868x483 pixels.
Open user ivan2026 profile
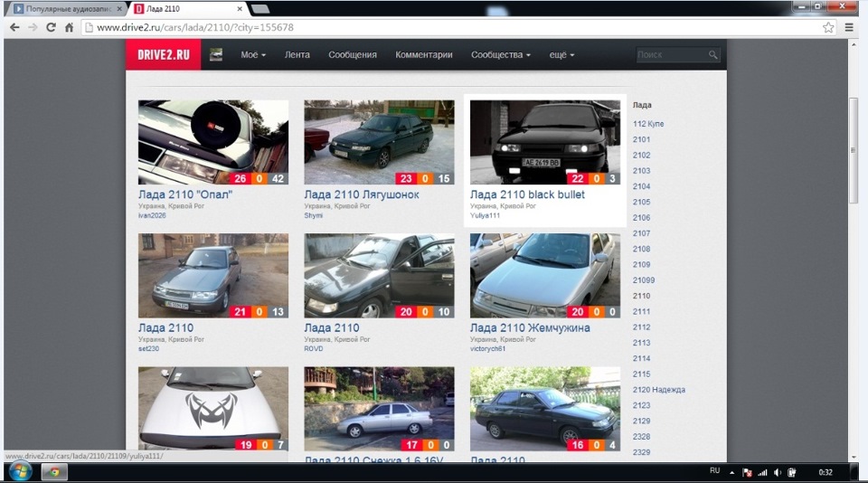[152, 215]
